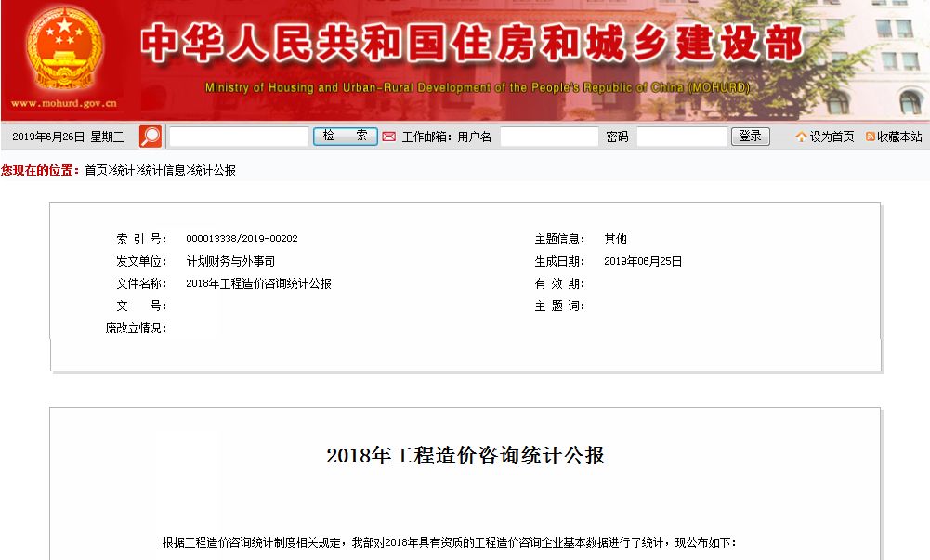Click the large article title heading
930x560 pixels.
[x=465, y=455]
